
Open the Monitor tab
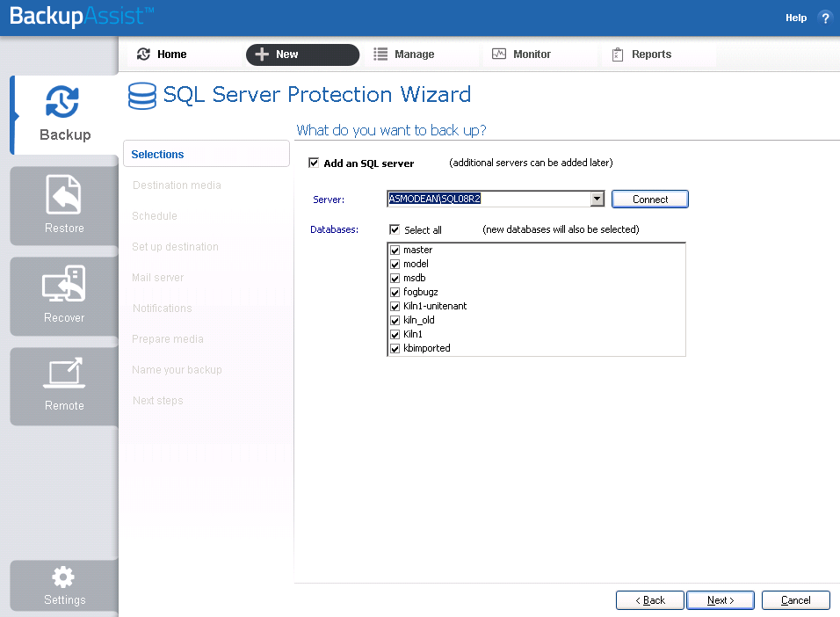(x=539, y=54)
